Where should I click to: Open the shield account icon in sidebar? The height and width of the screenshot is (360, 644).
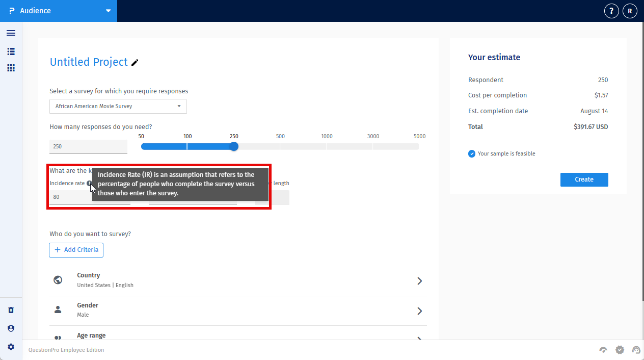pos(11,328)
